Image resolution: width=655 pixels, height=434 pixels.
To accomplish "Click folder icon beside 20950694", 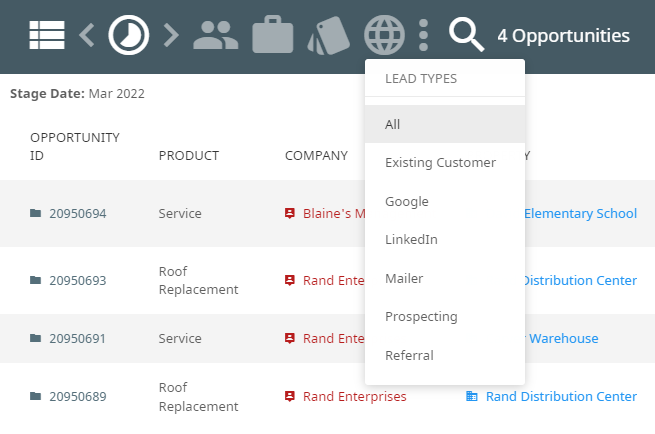I will pos(36,213).
